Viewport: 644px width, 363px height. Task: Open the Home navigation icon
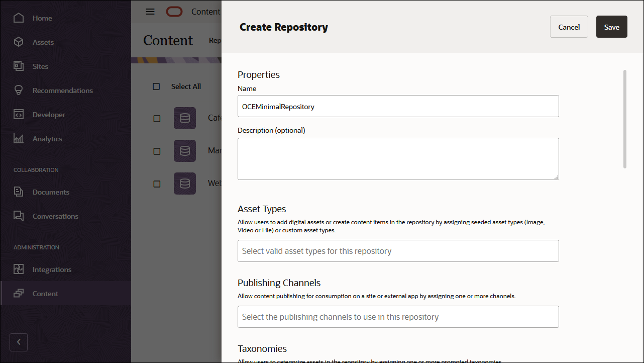point(19,18)
